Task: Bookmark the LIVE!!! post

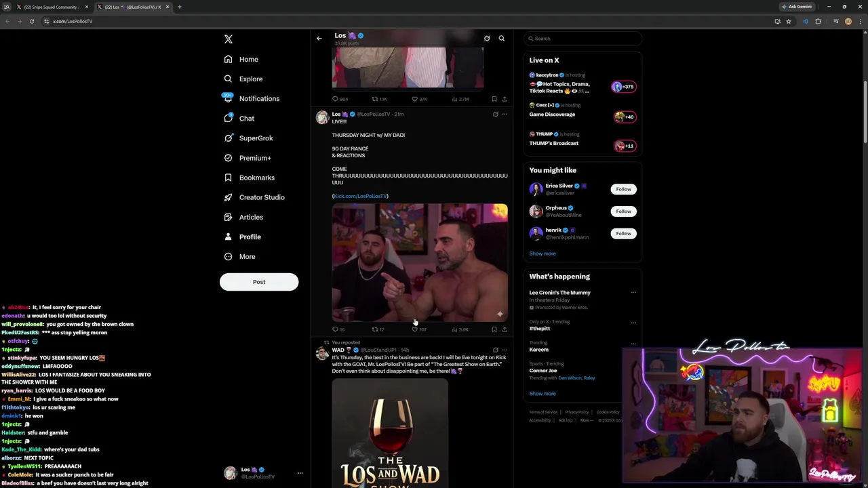Action: tap(494, 329)
